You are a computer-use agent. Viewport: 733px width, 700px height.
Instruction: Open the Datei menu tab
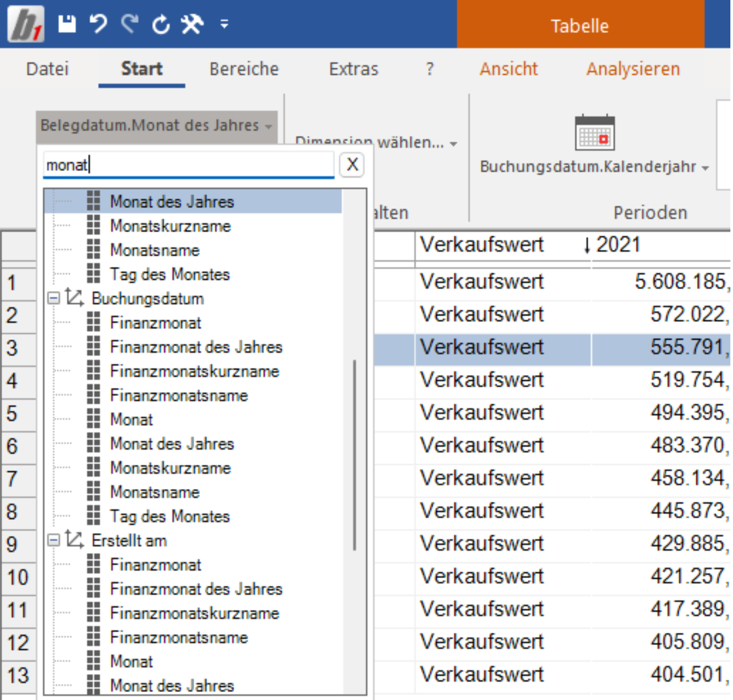click(47, 69)
